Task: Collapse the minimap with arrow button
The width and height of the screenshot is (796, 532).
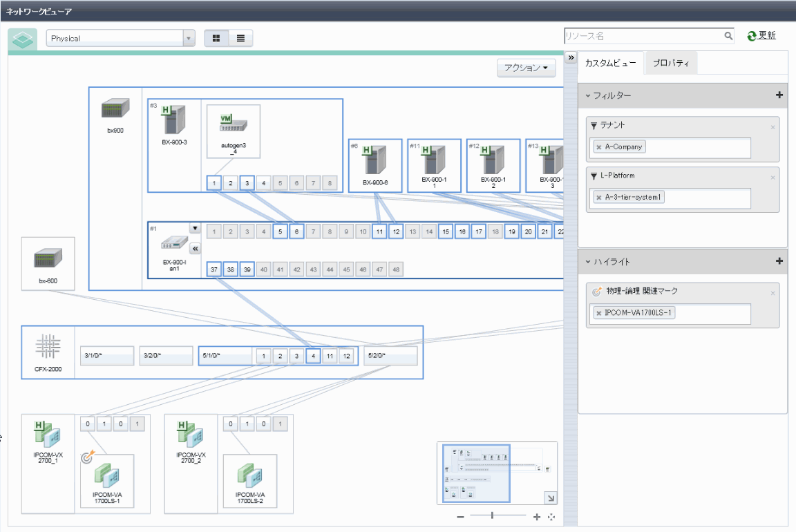Action: [550, 498]
